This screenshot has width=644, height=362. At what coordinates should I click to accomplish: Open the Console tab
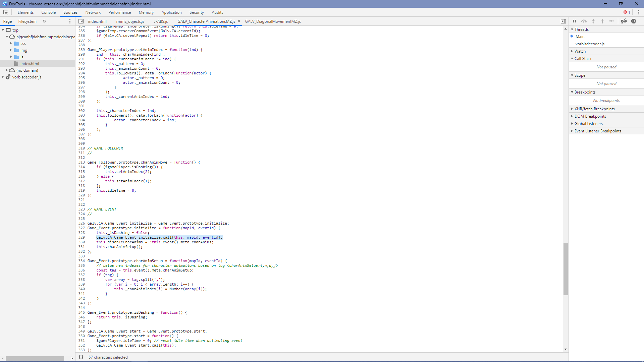[49, 12]
